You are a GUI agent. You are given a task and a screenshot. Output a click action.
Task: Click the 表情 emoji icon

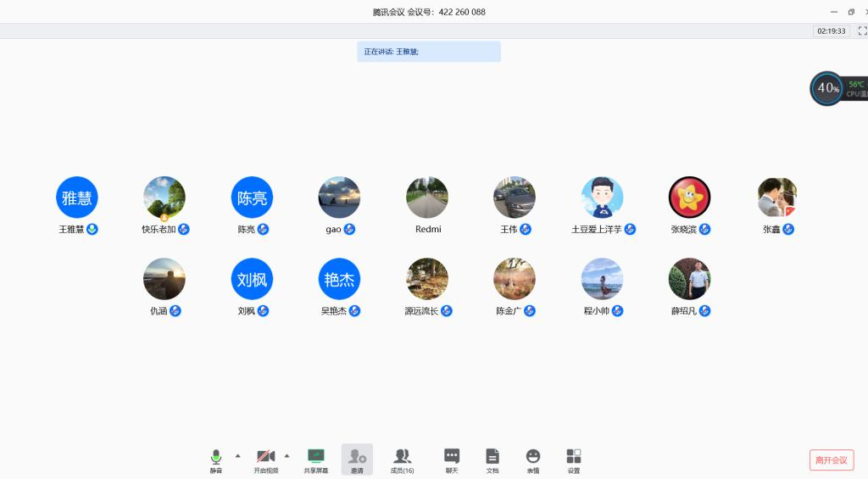pyautogui.click(x=532, y=459)
